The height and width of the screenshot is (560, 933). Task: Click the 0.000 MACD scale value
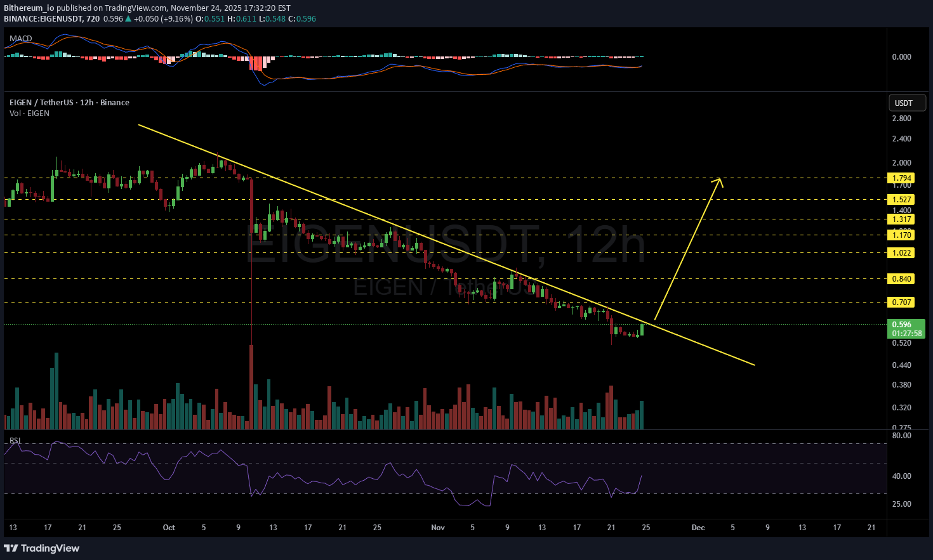(x=901, y=57)
